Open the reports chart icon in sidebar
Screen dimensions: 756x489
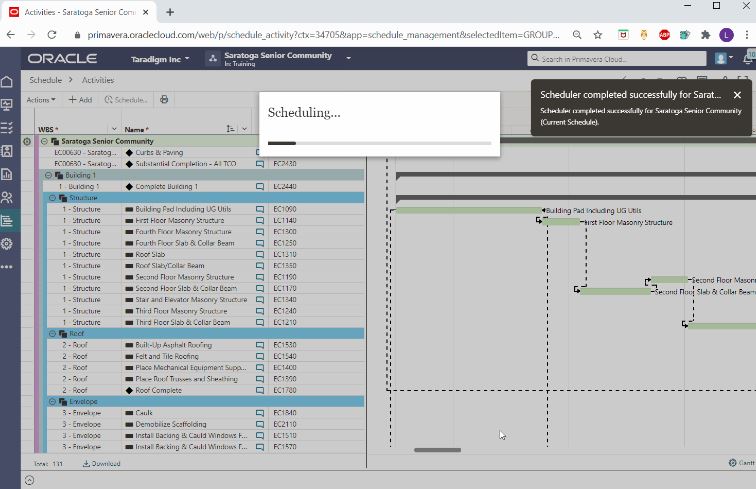tap(7, 174)
